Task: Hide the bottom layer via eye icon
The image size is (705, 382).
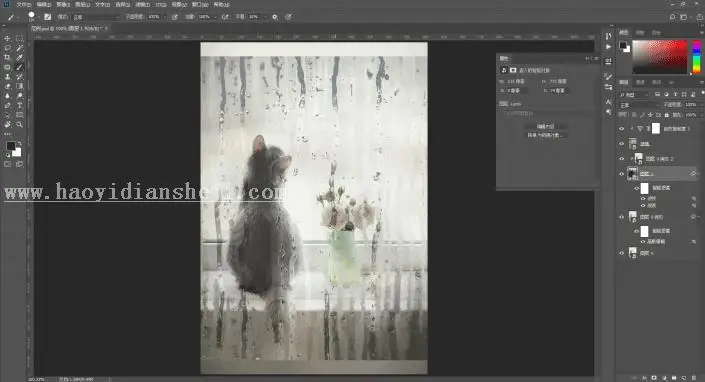Action: pos(621,253)
